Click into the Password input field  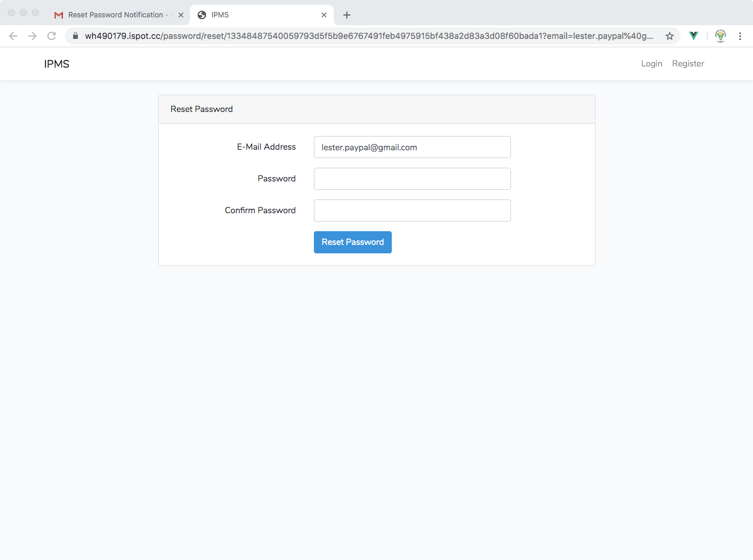pos(412,179)
